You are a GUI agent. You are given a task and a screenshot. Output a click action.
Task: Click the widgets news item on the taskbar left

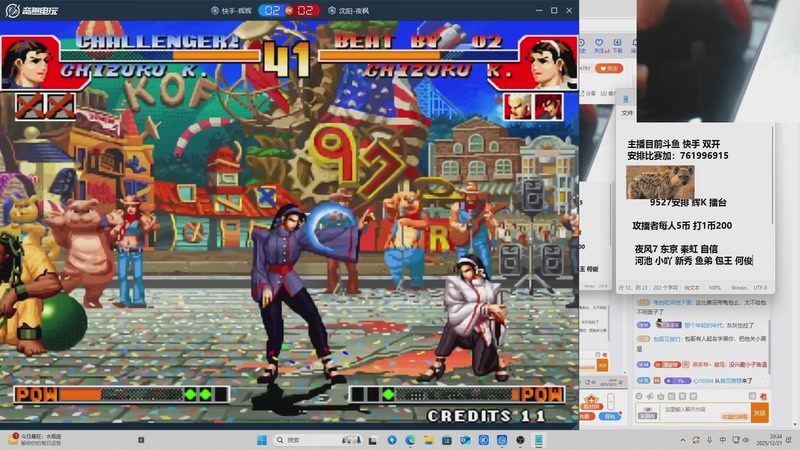coord(36,440)
